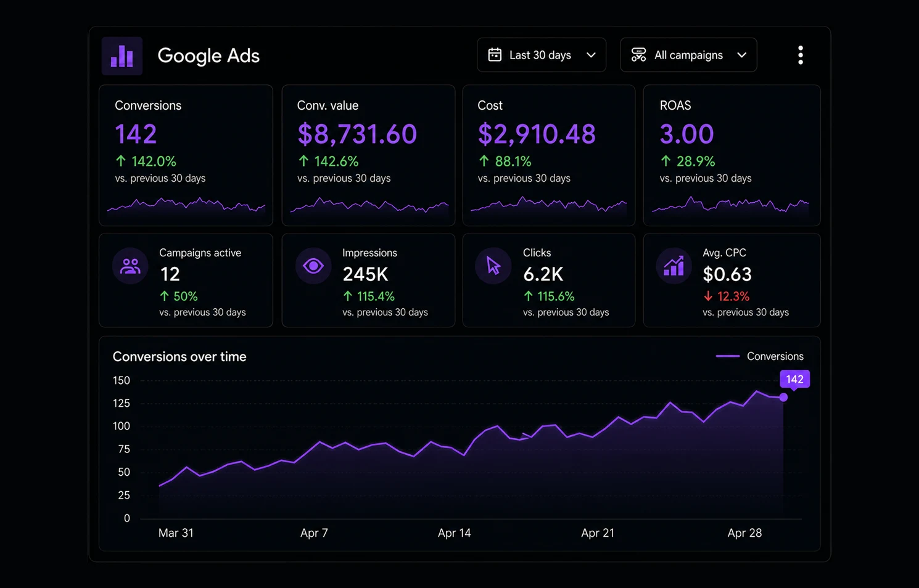Screen dimensions: 919x588
Task: Expand the Last 30 days chevron
Action: [591, 55]
